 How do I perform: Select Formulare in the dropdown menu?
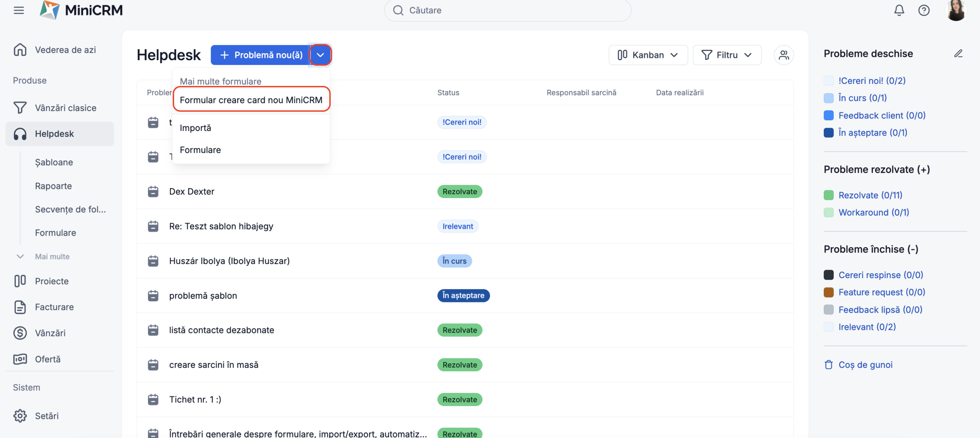click(200, 150)
